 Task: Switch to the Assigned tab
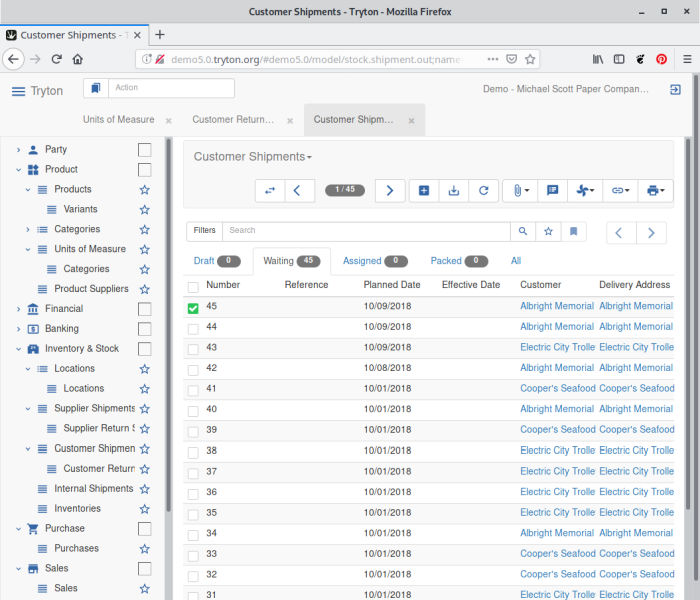pos(375,261)
